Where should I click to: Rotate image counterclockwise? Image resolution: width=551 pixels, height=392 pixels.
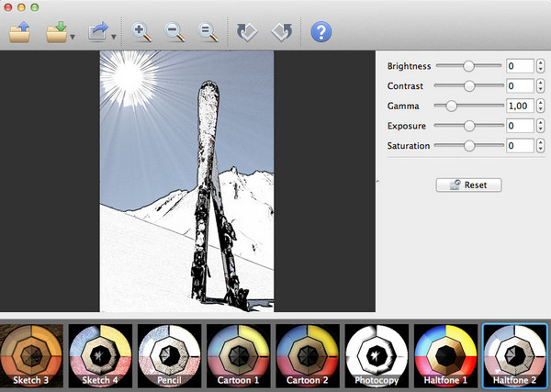point(247,32)
